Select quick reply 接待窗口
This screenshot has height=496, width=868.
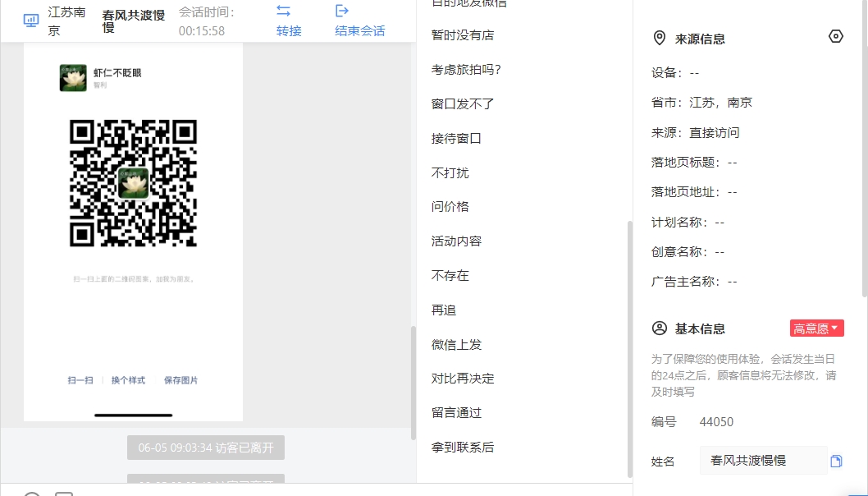456,138
